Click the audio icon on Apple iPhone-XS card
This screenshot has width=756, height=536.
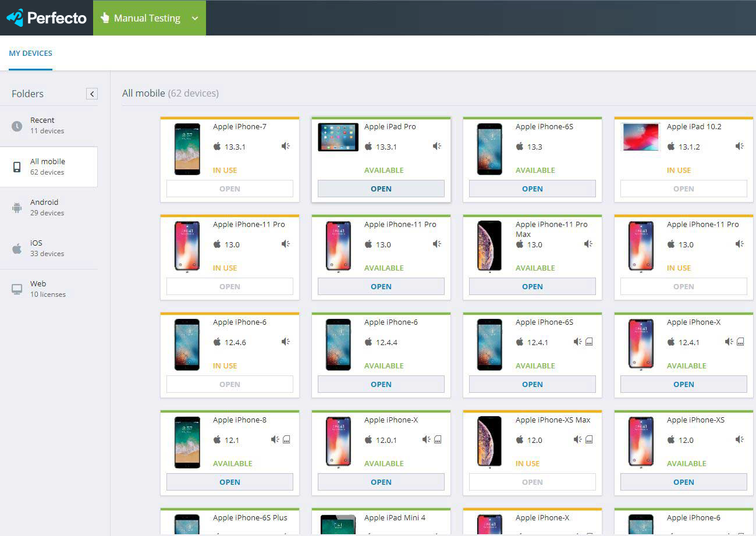click(740, 439)
